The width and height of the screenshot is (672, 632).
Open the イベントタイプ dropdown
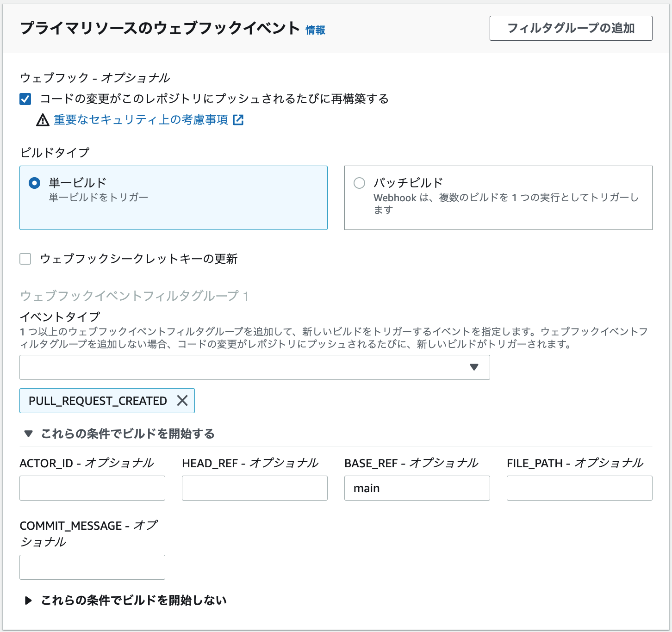pyautogui.click(x=255, y=367)
